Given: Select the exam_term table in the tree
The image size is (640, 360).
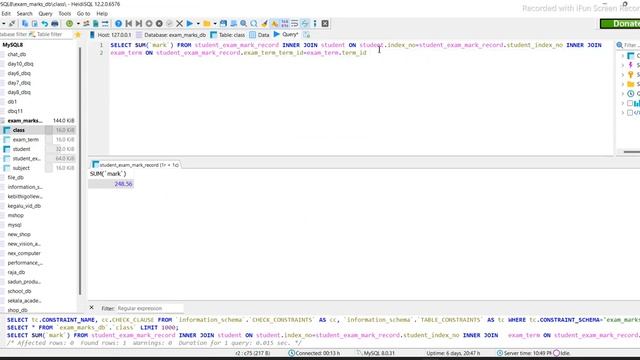Looking at the screenshot, I should pyautogui.click(x=26, y=140).
